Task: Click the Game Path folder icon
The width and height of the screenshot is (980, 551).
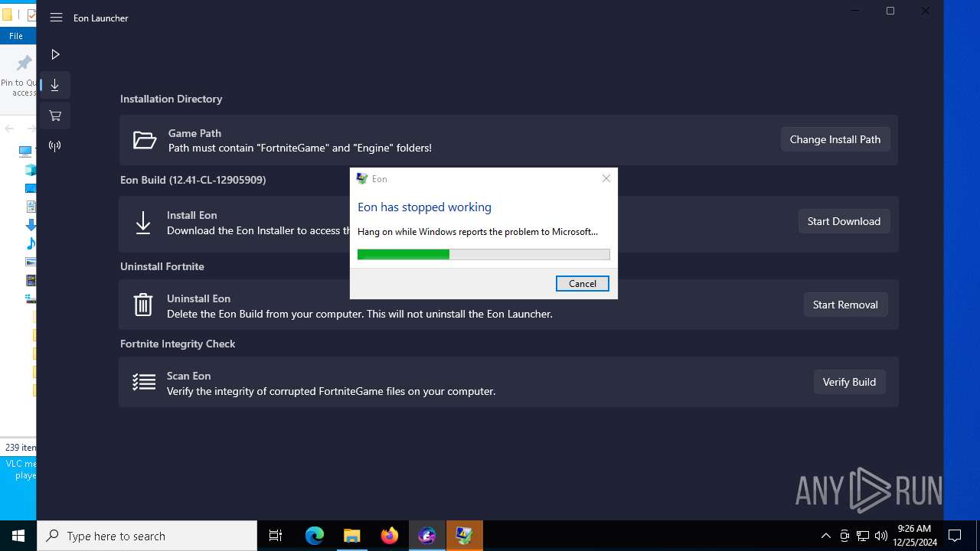Action: (x=144, y=140)
